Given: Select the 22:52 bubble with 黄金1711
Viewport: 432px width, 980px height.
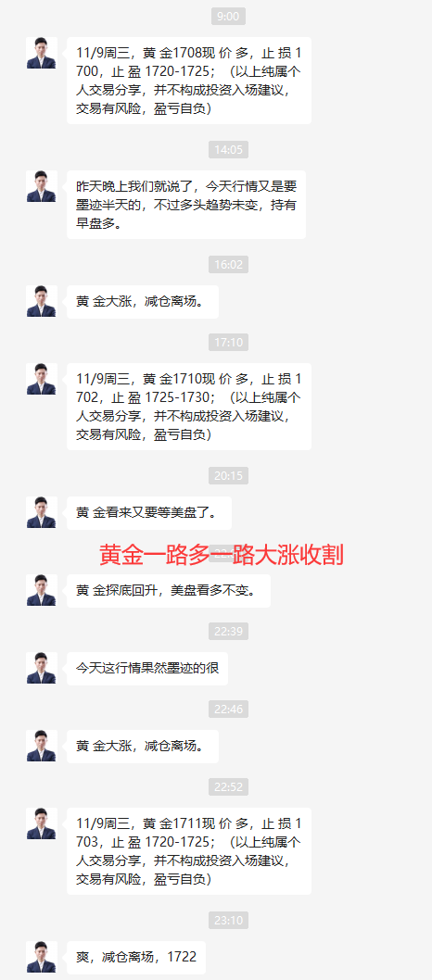Looking at the screenshot, I should 189,851.
